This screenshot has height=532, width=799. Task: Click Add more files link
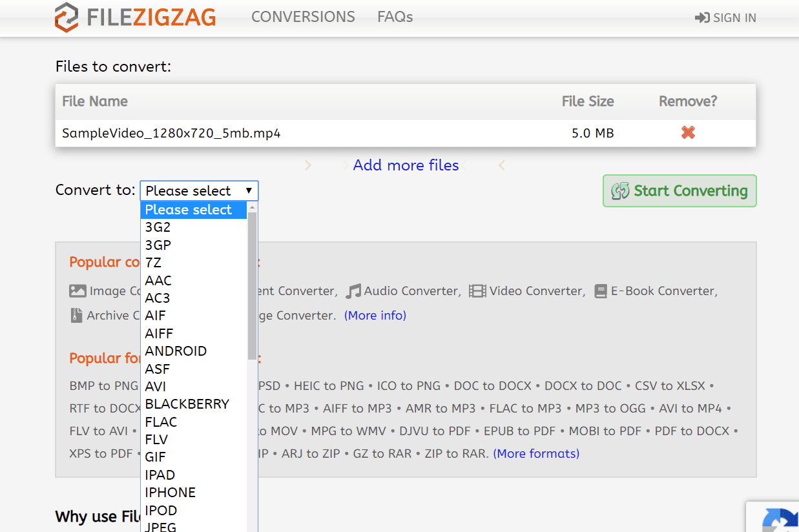(406, 165)
